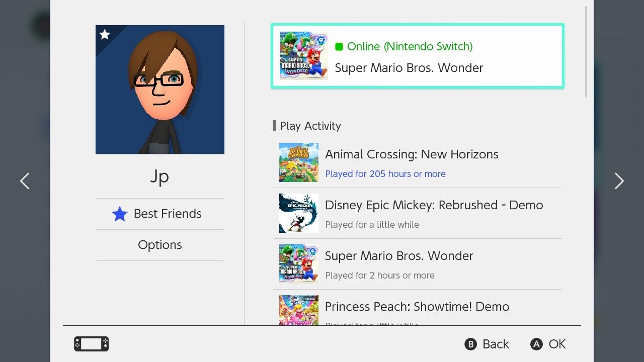Open the Options menu item
Screen dimensions: 644x362
pyautogui.click(x=160, y=245)
